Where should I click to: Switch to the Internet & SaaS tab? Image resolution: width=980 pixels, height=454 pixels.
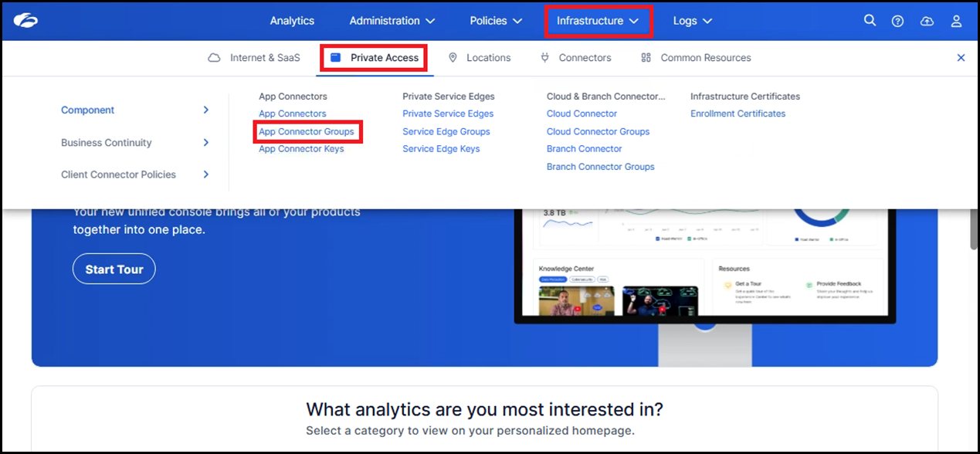[x=254, y=58]
